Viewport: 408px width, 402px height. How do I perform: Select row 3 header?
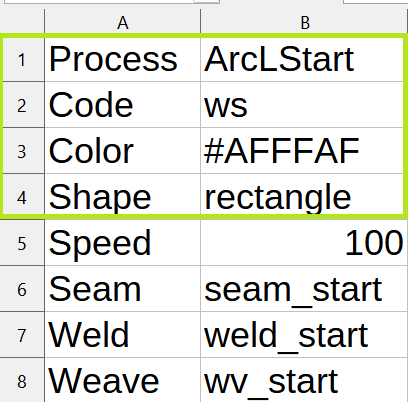pyautogui.click(x=22, y=151)
